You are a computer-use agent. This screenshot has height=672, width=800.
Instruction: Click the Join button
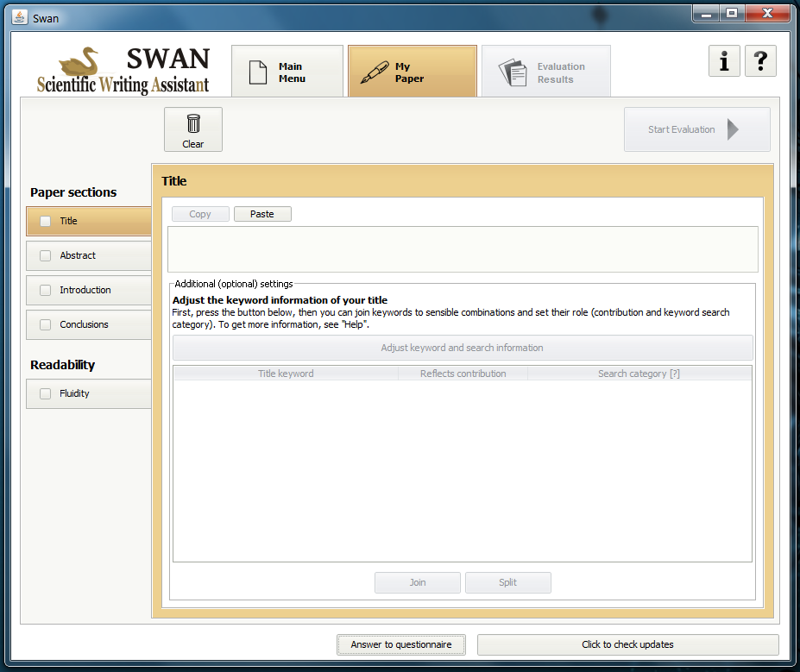(418, 582)
